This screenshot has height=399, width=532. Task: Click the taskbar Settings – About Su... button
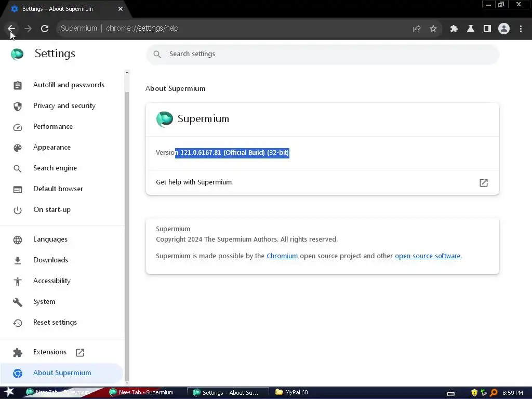coord(228,393)
